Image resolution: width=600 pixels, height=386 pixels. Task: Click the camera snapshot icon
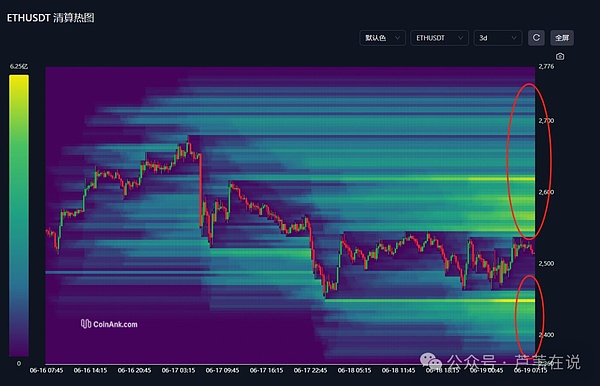point(560,57)
